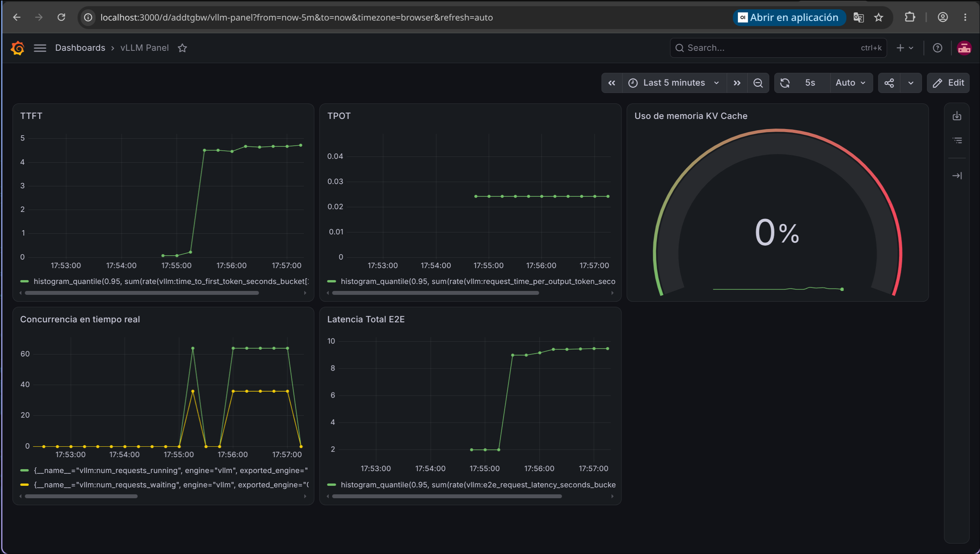Screen dimensions: 980x554
Task: View site information icon in address bar
Action: pyautogui.click(x=88, y=17)
